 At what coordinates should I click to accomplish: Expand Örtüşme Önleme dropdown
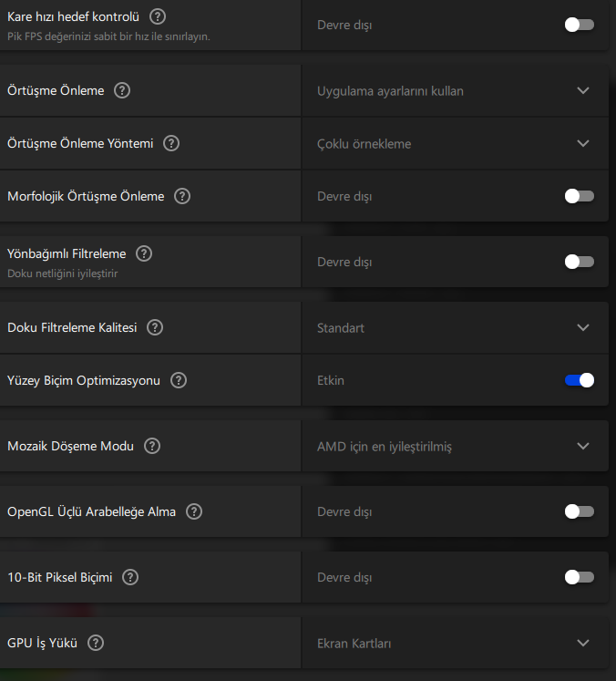pyautogui.click(x=583, y=90)
